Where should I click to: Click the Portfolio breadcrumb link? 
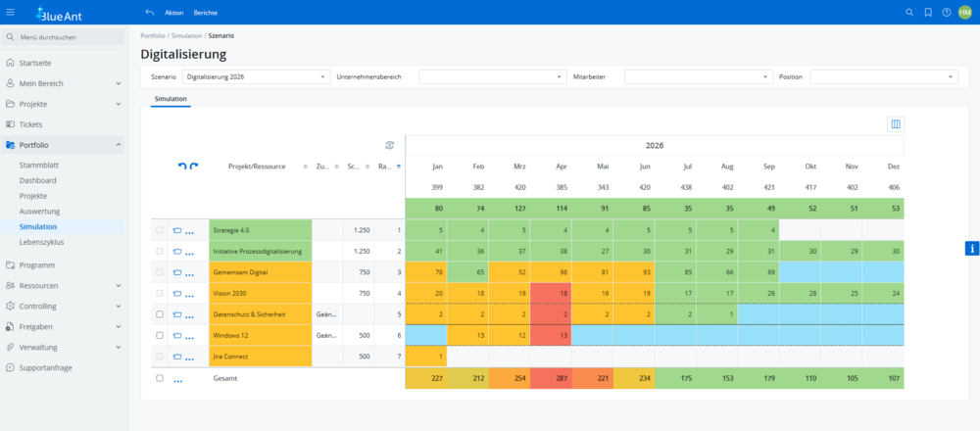[153, 35]
